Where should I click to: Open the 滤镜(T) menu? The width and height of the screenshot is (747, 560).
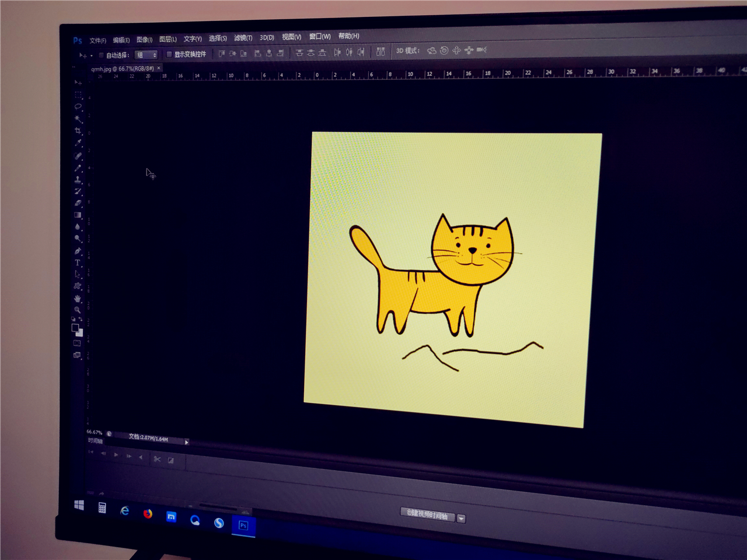[x=243, y=38]
